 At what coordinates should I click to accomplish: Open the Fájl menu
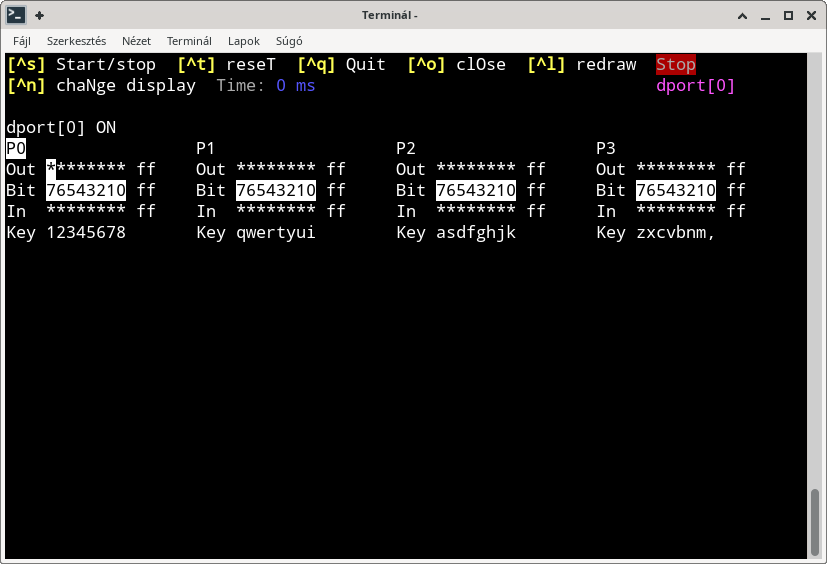22,41
